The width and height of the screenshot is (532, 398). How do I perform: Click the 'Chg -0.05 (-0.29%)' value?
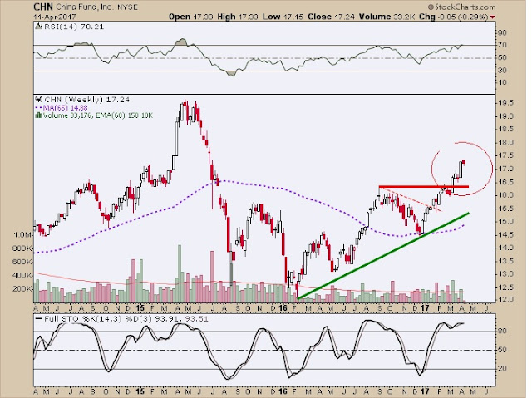coord(454,17)
